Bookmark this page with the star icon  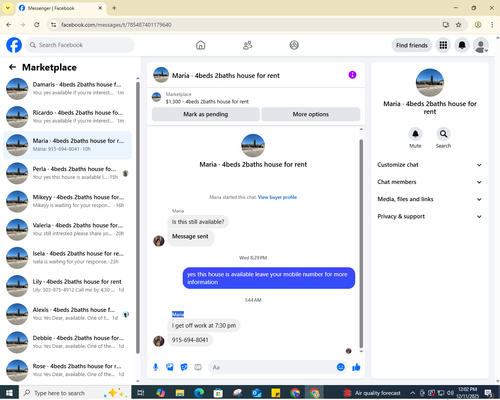click(459, 25)
